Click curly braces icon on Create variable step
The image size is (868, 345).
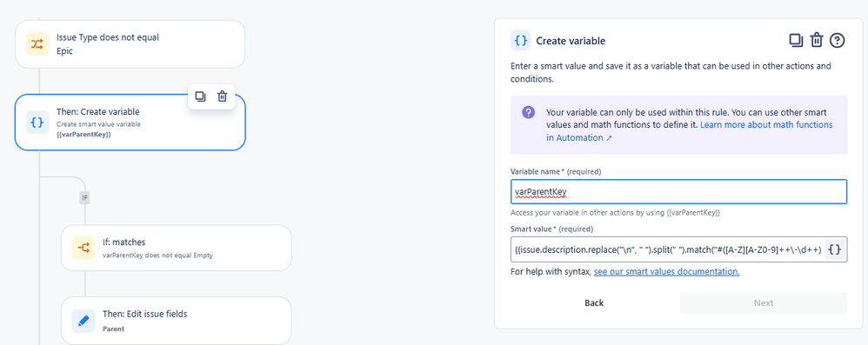[37, 123]
